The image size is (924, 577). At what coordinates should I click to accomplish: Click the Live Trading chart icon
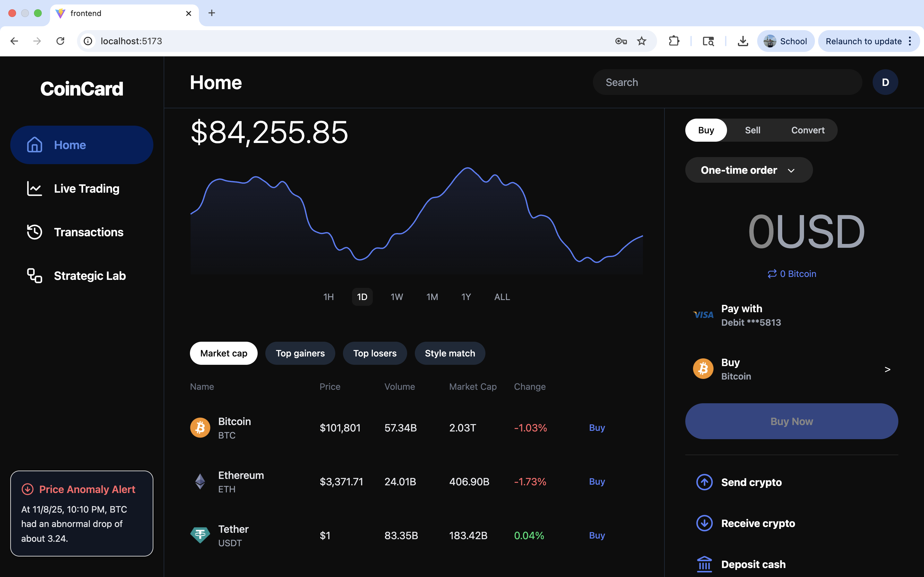pyautogui.click(x=34, y=188)
